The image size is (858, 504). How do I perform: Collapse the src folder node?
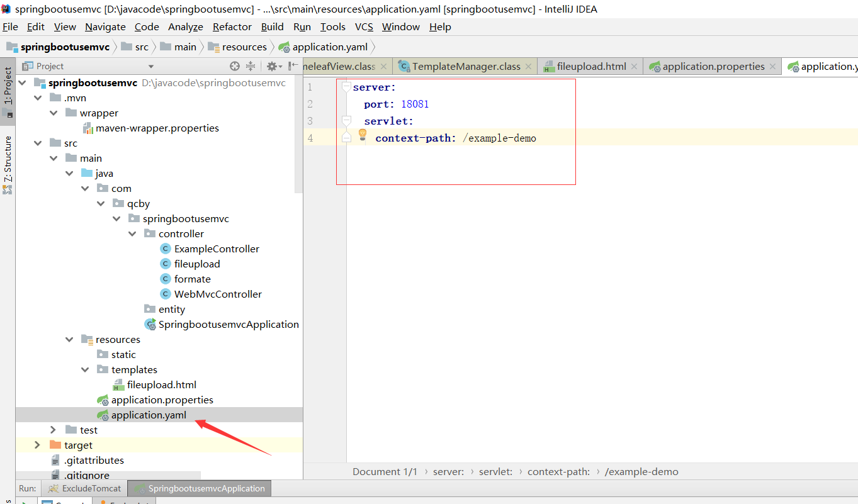pyautogui.click(x=38, y=143)
